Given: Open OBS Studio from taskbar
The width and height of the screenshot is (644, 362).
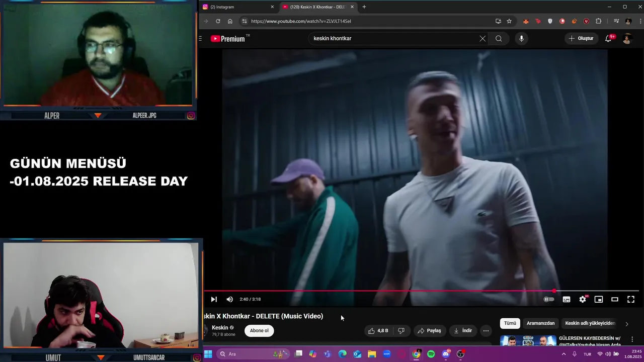Looking at the screenshot, I should (x=460, y=354).
